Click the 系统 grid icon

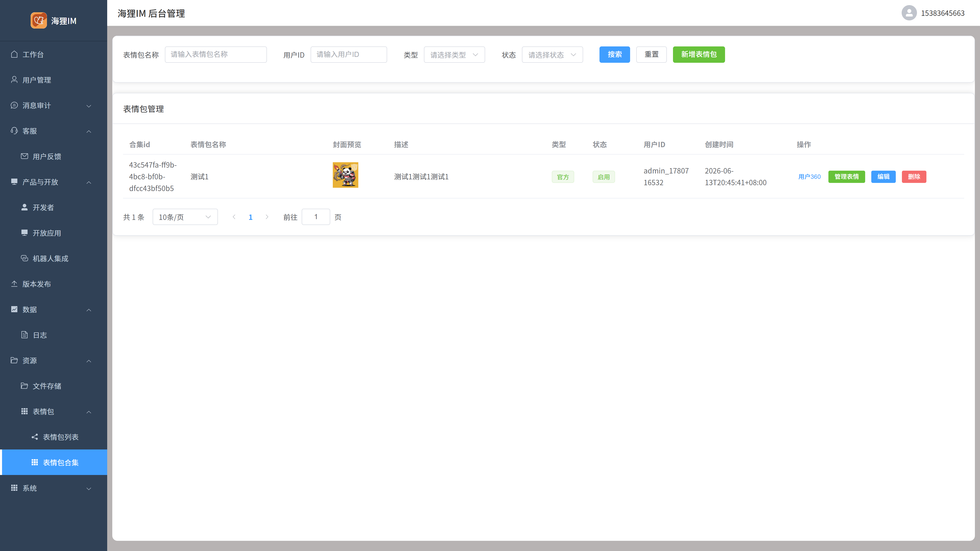(14, 487)
